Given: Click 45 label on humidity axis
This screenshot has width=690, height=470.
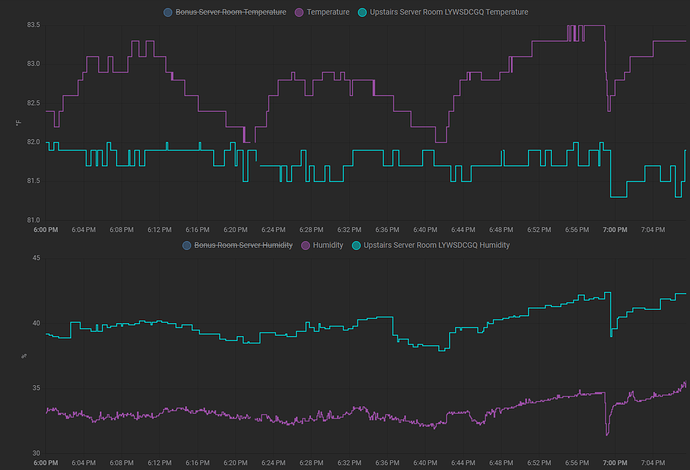Looking at the screenshot, I should (x=36, y=258).
